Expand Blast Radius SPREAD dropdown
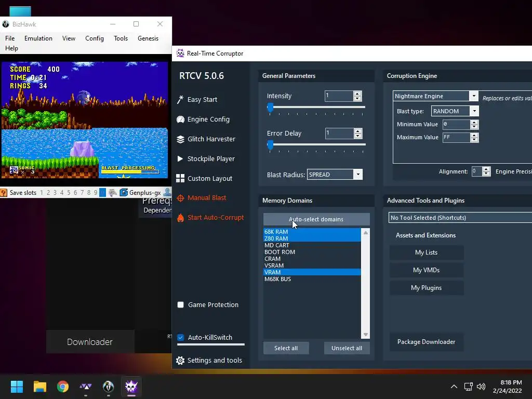This screenshot has width=532, height=399. [358, 175]
